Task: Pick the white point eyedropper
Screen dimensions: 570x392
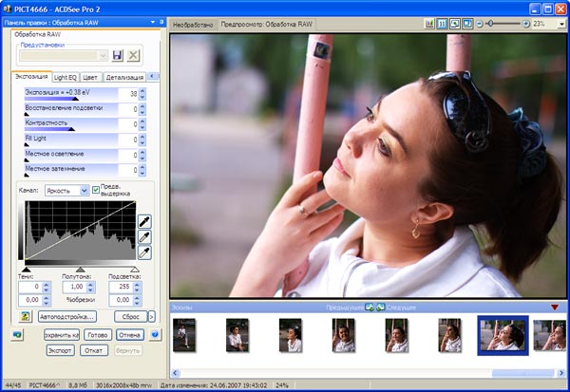Action: (x=144, y=252)
